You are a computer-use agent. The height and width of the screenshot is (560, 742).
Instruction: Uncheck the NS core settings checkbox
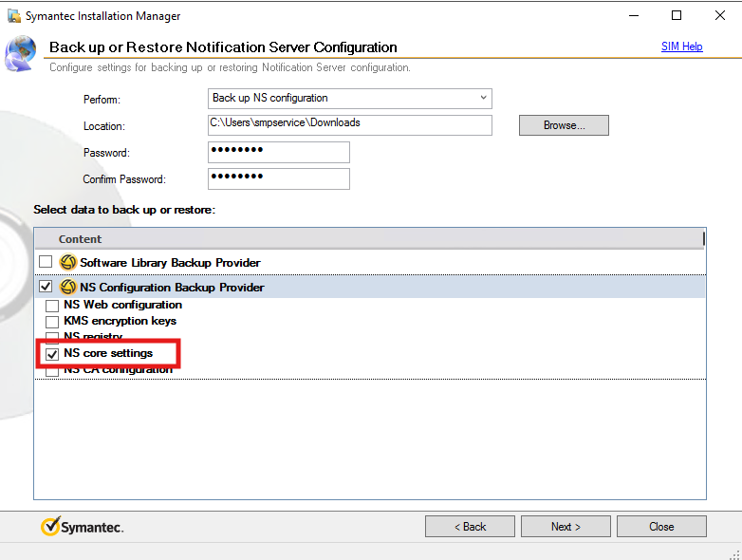point(52,354)
